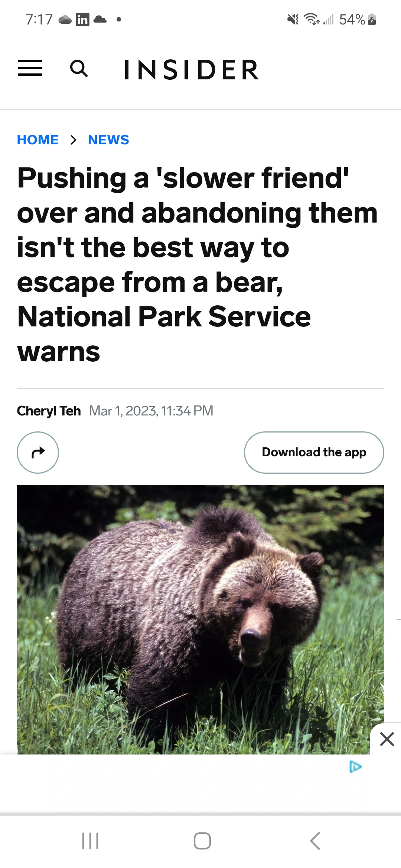This screenshot has width=401, height=868.
Task: Open the hamburger navigation menu
Action: point(30,68)
